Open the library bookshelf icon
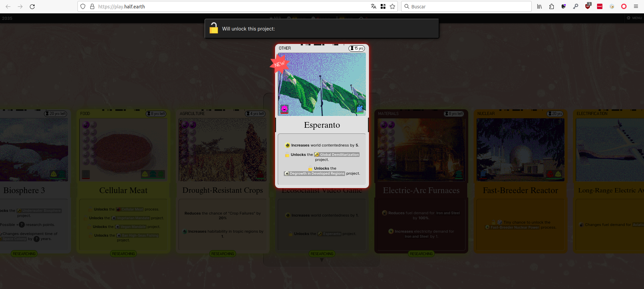Screen dimensions: 644x289 [539, 6]
